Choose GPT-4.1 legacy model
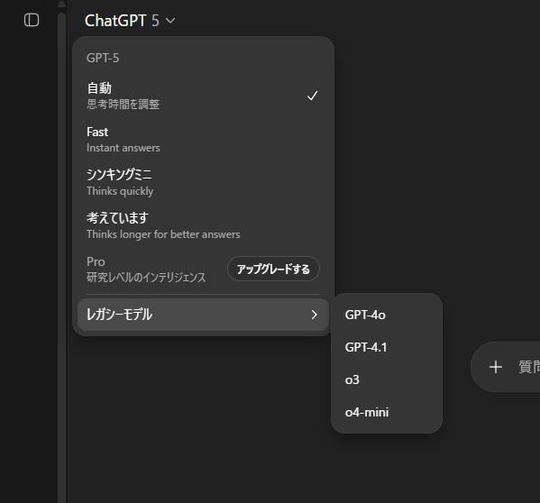Image resolution: width=540 pixels, height=503 pixels. coord(386,347)
